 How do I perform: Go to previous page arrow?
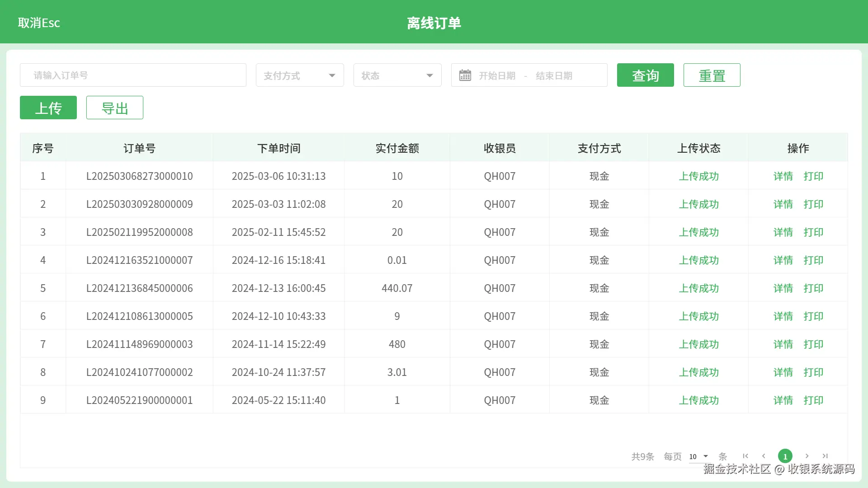coord(764,456)
